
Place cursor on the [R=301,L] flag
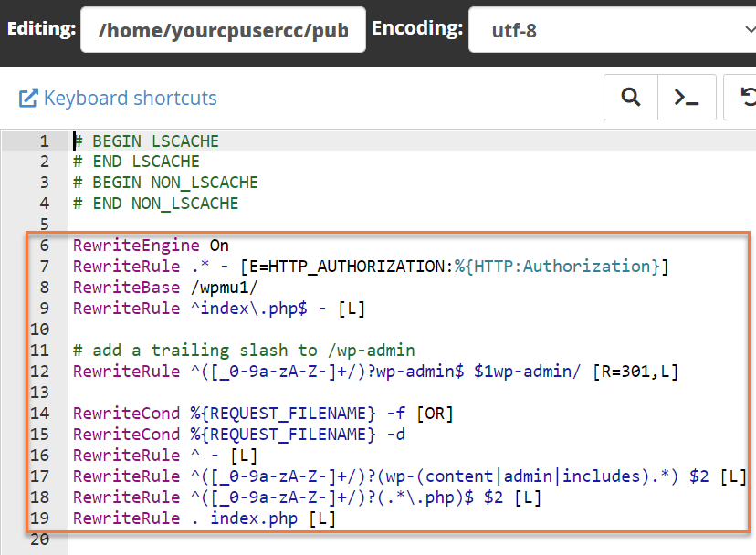click(635, 372)
